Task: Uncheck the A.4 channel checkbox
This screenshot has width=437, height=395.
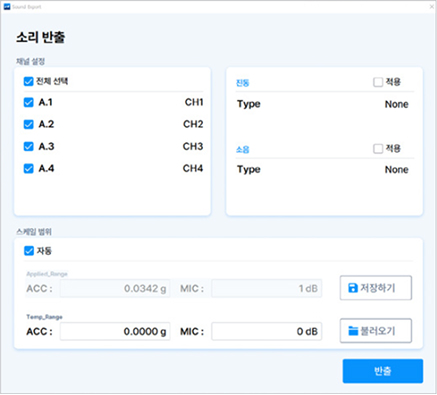Action: tap(29, 169)
